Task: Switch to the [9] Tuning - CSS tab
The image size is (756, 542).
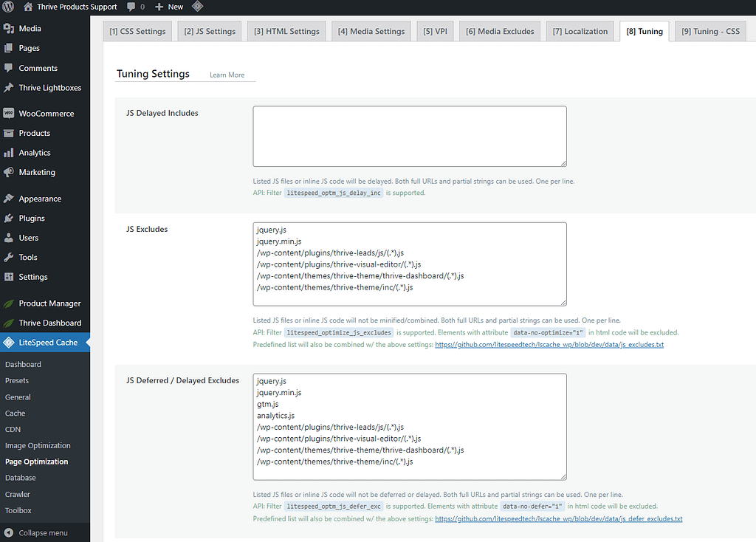Action: (x=710, y=31)
